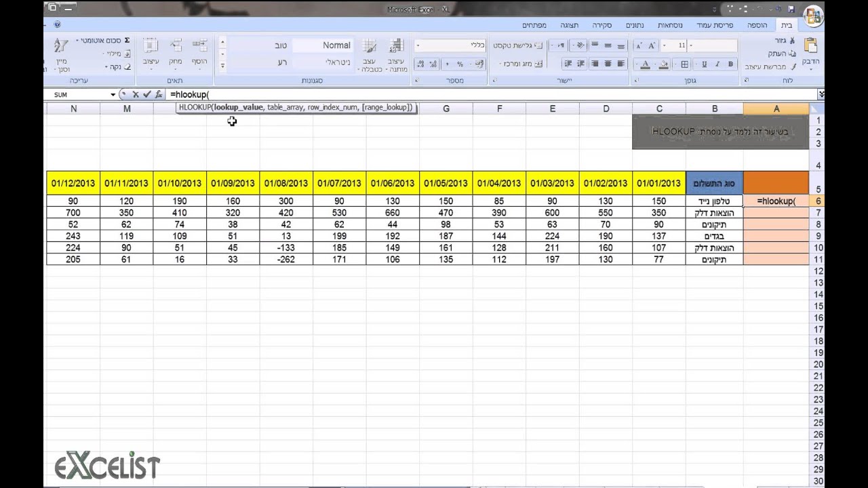Open the Clipboard (לוח) dialog launcher
The height and width of the screenshot is (488, 868).
[x=747, y=80]
